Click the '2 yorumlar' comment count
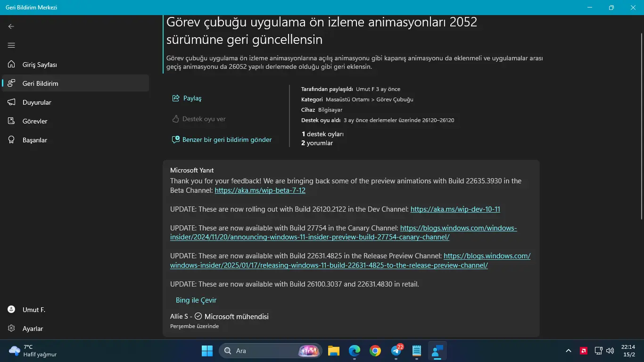Image resolution: width=644 pixels, height=362 pixels. 317,143
